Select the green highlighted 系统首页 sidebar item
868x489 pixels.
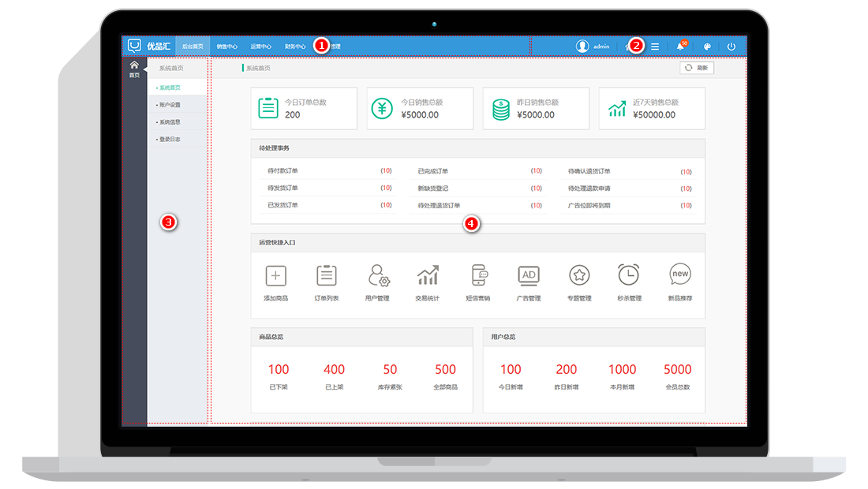(x=178, y=88)
